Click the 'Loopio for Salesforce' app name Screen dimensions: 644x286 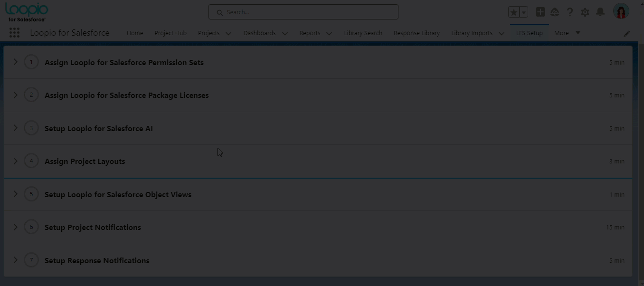tap(70, 33)
